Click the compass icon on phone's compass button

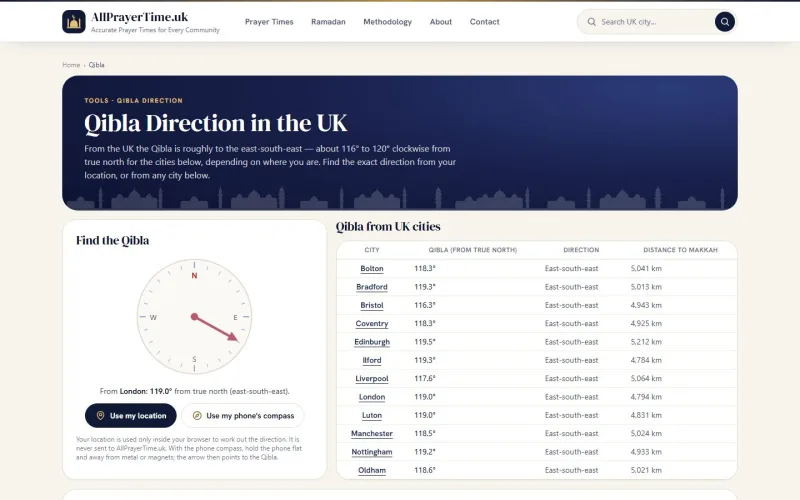click(197, 416)
